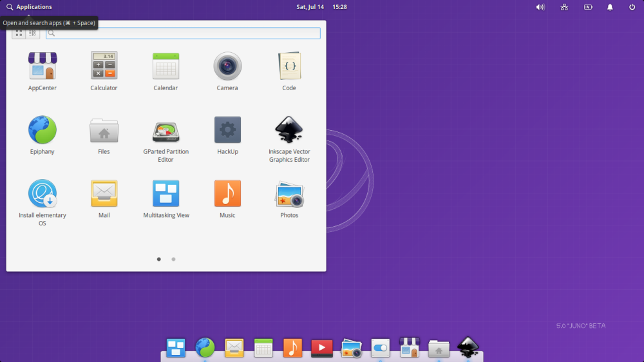Switch launcher to grid view

(x=19, y=33)
